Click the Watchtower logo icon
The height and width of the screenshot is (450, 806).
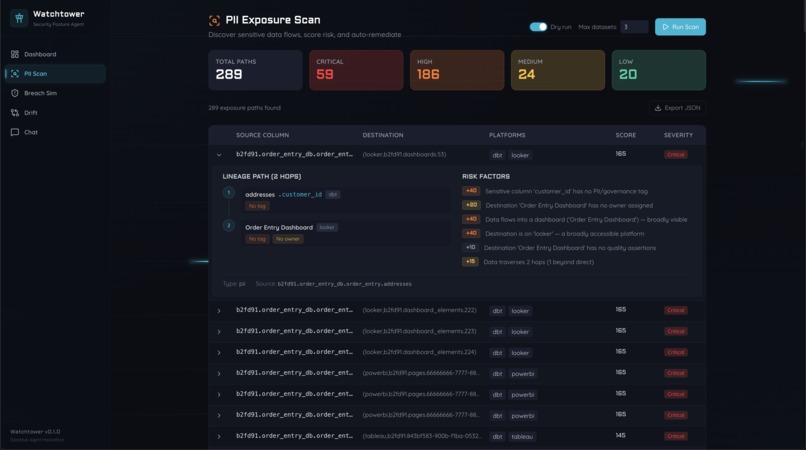click(19, 19)
